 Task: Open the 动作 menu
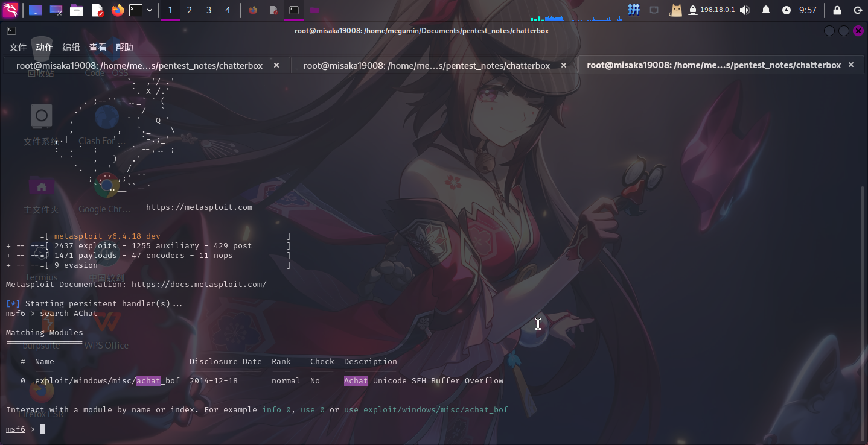click(45, 48)
